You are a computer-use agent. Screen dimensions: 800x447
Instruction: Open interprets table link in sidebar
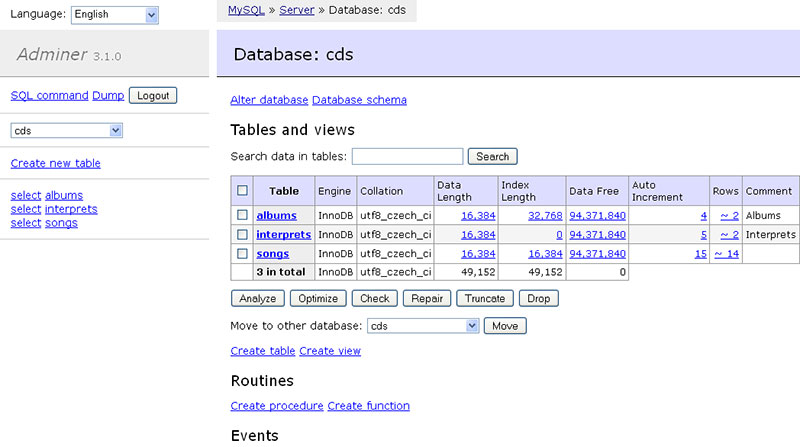[x=71, y=209]
